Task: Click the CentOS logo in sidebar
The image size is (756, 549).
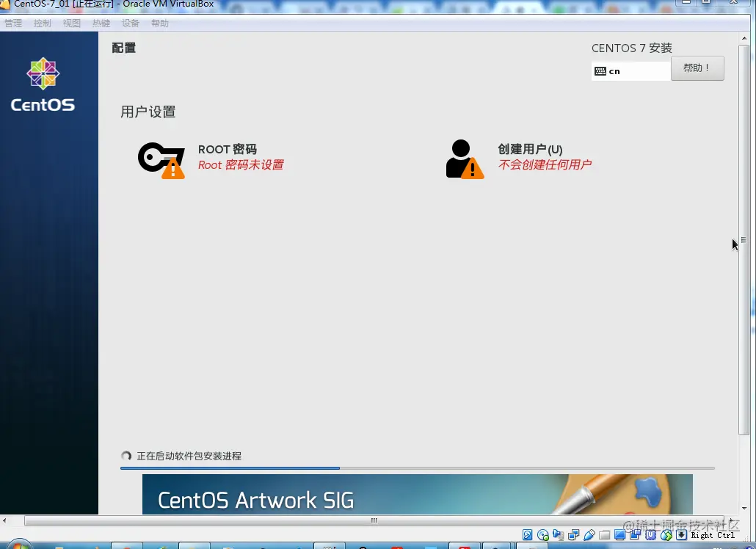Action: pos(43,85)
